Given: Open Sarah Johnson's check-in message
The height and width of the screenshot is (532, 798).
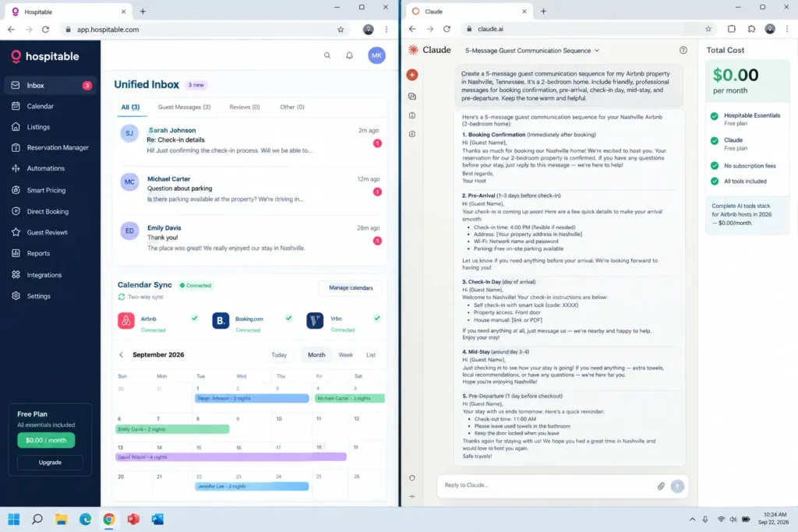Looking at the screenshot, I should click(250, 140).
